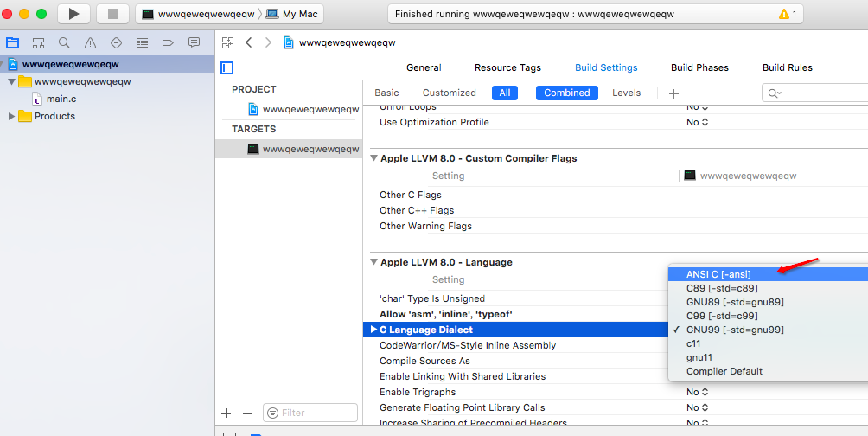The width and height of the screenshot is (868, 436).
Task: Open the Find navigator magnifier
Action: click(x=64, y=42)
